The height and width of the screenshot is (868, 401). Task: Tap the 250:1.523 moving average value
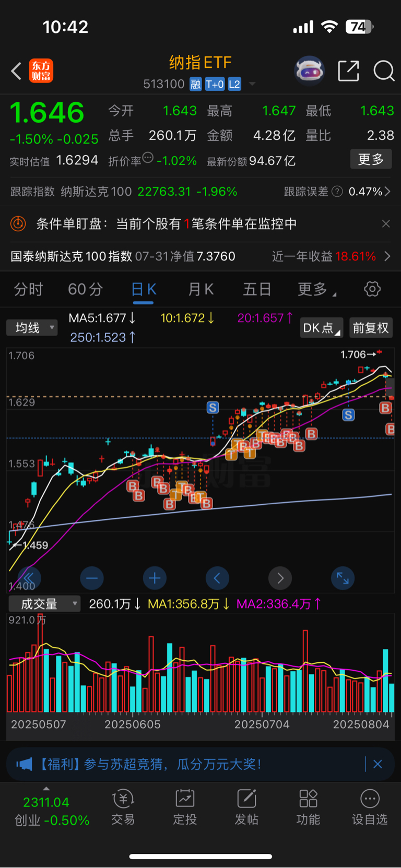tap(103, 338)
